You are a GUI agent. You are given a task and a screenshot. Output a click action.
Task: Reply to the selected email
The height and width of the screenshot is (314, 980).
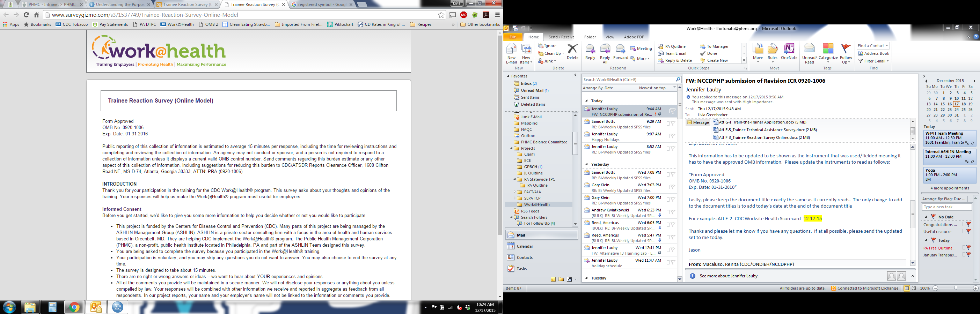[x=590, y=52]
